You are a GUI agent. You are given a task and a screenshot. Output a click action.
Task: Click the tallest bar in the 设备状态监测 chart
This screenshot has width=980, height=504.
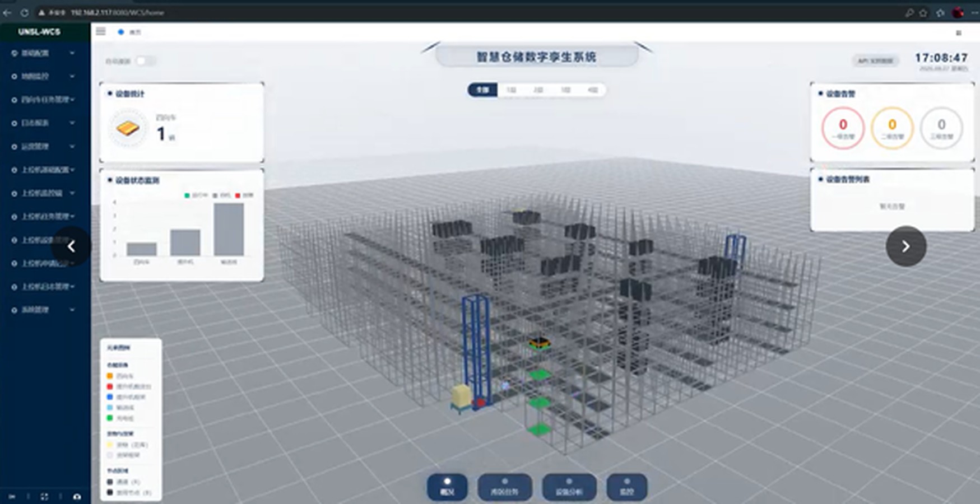229,230
